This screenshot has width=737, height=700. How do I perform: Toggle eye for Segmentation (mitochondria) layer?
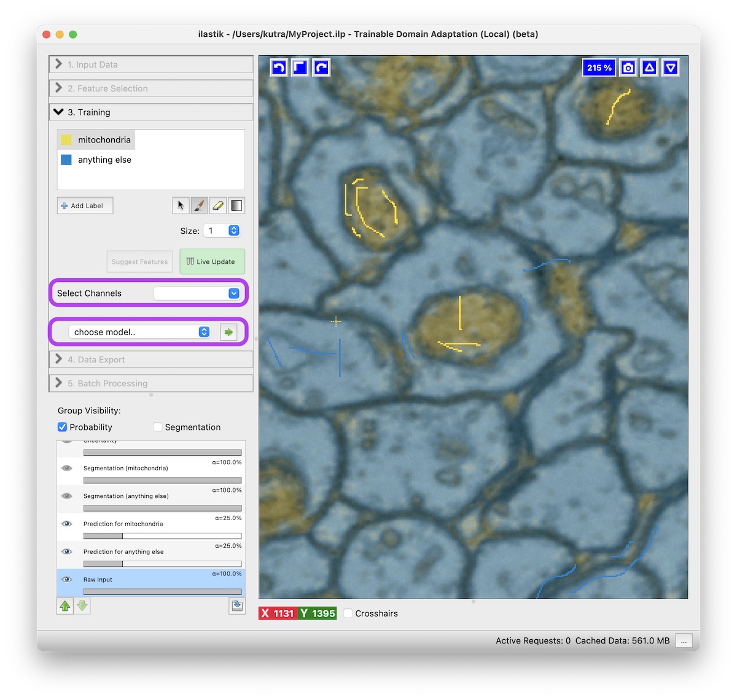[67, 468]
